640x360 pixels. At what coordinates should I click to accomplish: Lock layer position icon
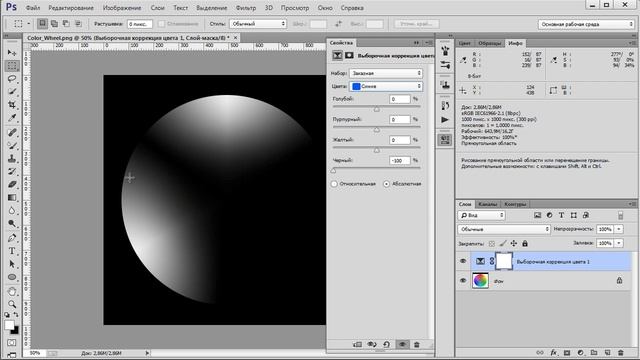coord(514,243)
